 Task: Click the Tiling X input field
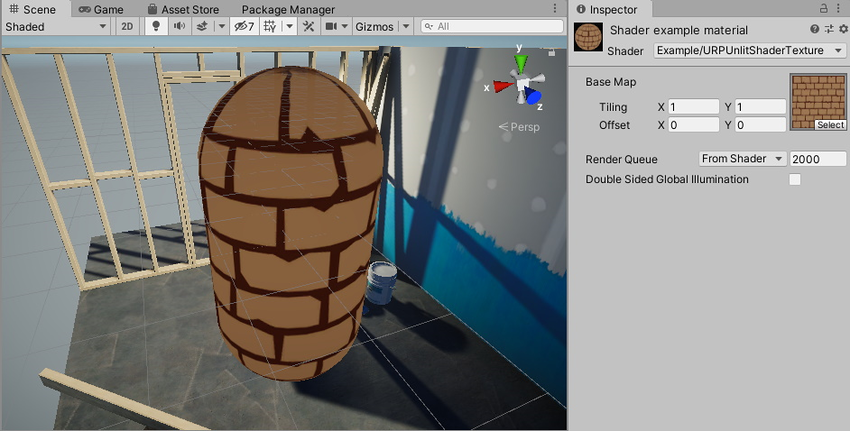[694, 107]
